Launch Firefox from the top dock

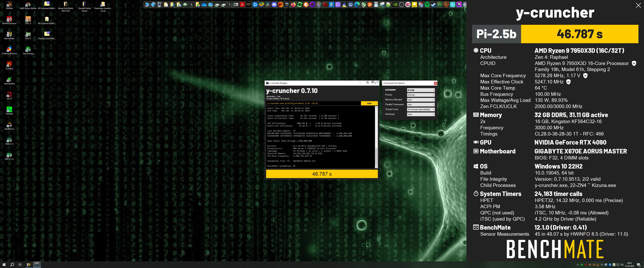(293, 5)
